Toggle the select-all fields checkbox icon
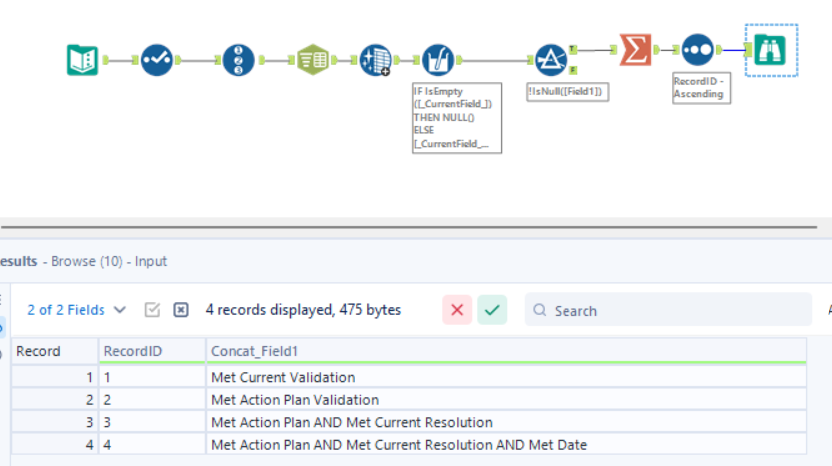832x466 pixels. 152,310
